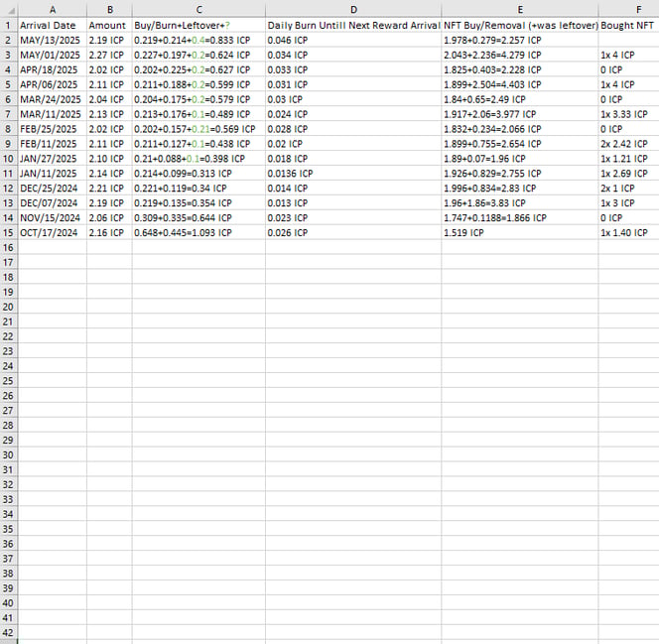
Task: Select the OCT/17/2024 date cell
Action: (53, 233)
